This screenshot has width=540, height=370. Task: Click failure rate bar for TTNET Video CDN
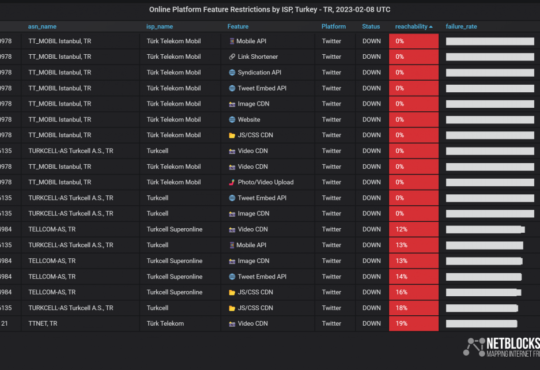[x=481, y=324]
